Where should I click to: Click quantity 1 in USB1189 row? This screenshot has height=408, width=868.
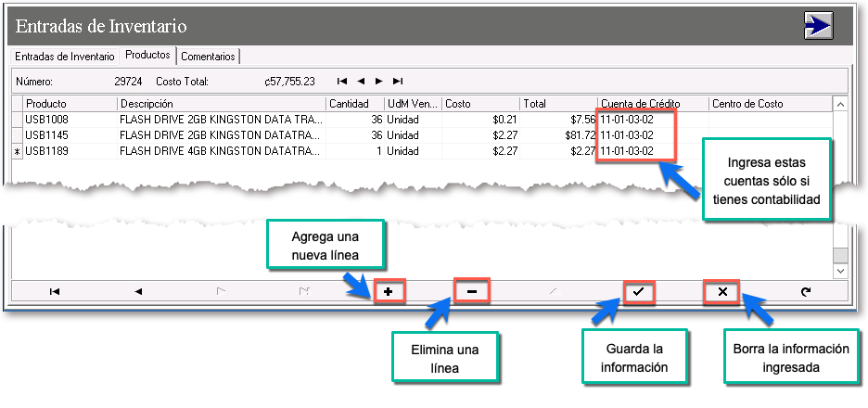[355, 151]
